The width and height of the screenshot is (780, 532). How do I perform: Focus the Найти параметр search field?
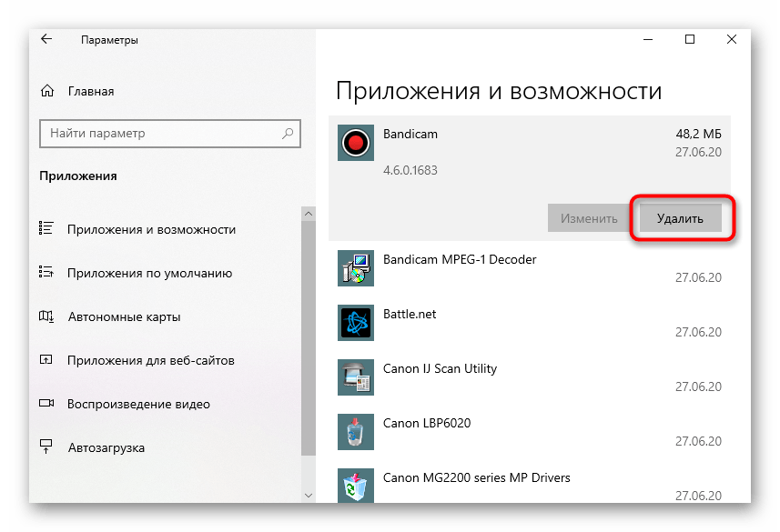(170, 134)
